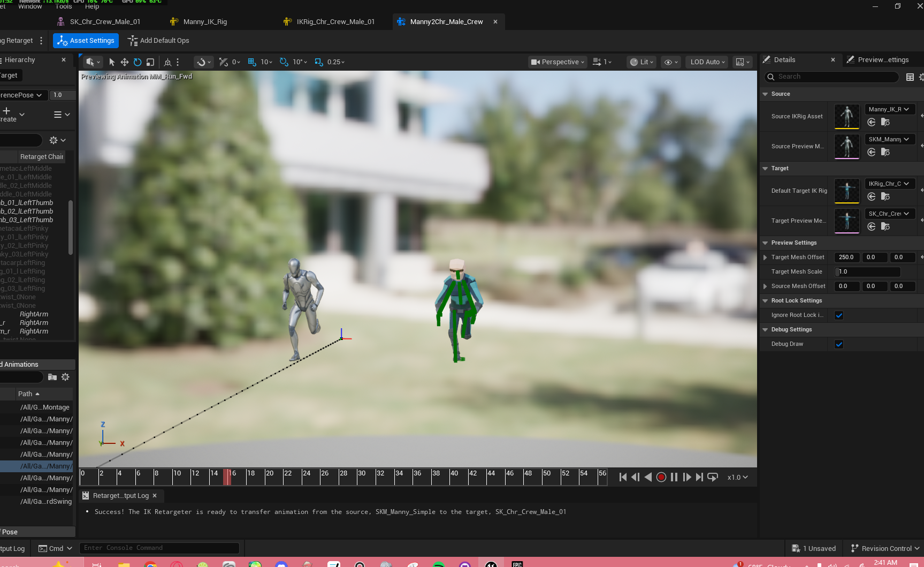Activate the Scale gizmo tool
The height and width of the screenshot is (567, 924).
coord(150,62)
